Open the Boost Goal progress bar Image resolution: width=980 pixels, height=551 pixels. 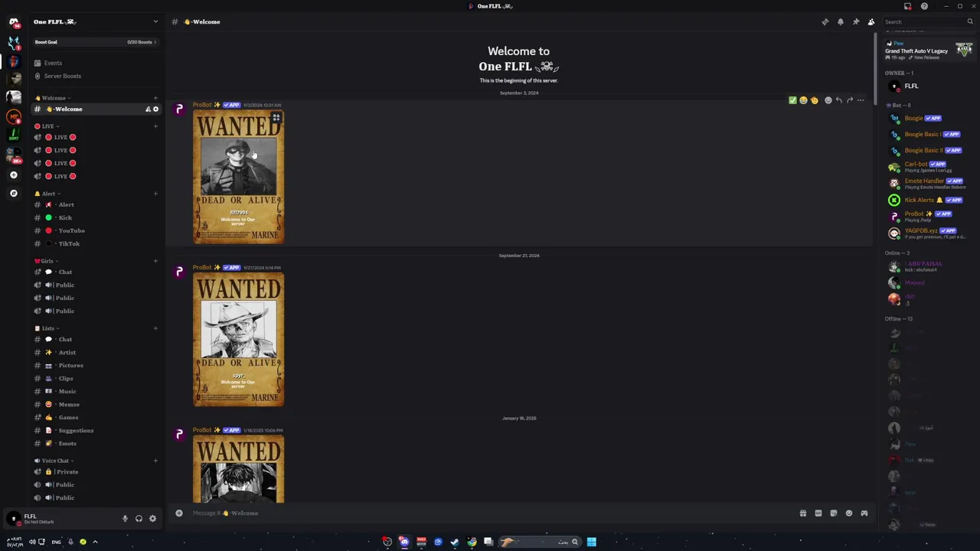click(96, 42)
